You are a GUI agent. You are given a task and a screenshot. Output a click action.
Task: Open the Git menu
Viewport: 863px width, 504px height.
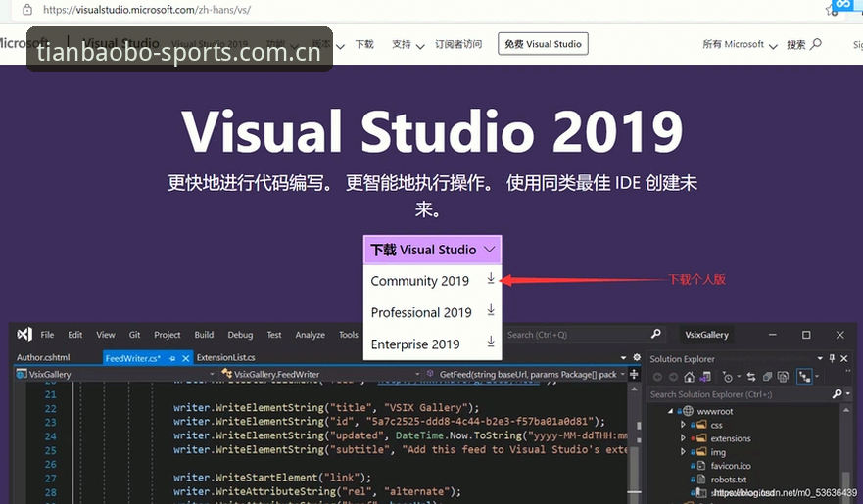tap(135, 334)
